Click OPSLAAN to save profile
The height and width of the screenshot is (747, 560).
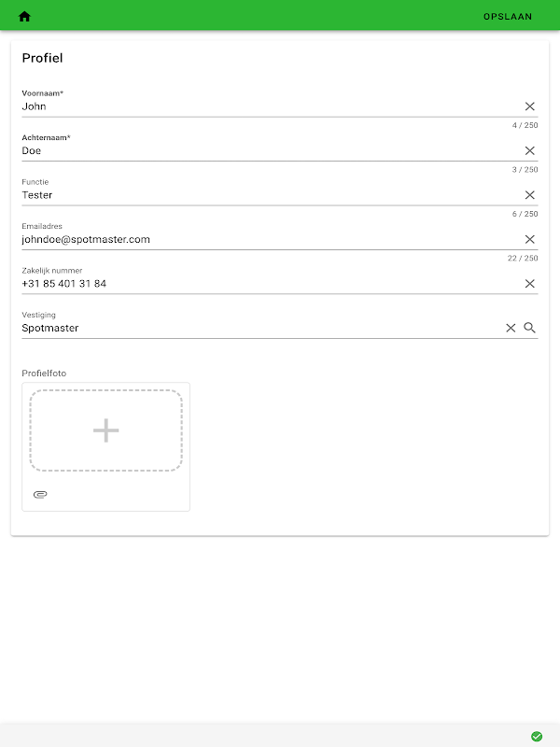[x=508, y=16]
